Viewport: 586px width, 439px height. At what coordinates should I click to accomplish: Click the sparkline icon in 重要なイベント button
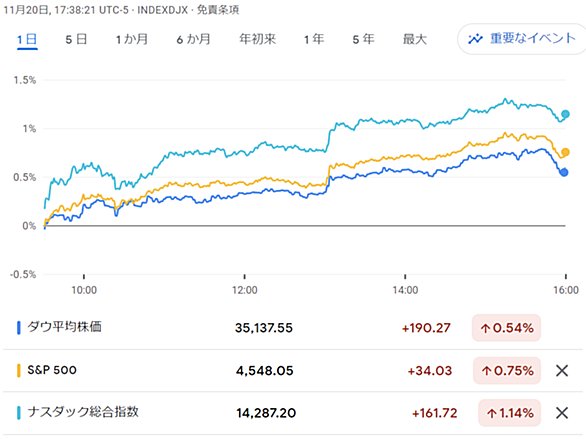475,38
